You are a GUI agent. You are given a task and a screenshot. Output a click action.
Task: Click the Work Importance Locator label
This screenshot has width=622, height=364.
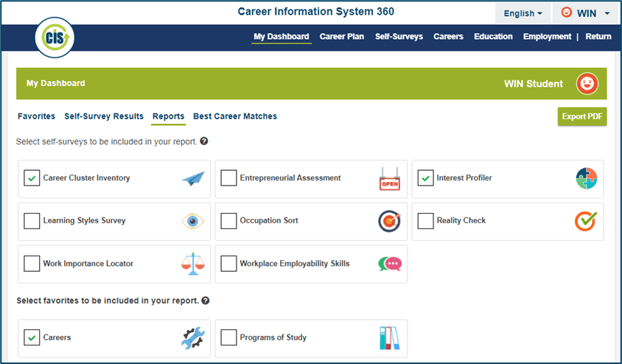coord(88,264)
